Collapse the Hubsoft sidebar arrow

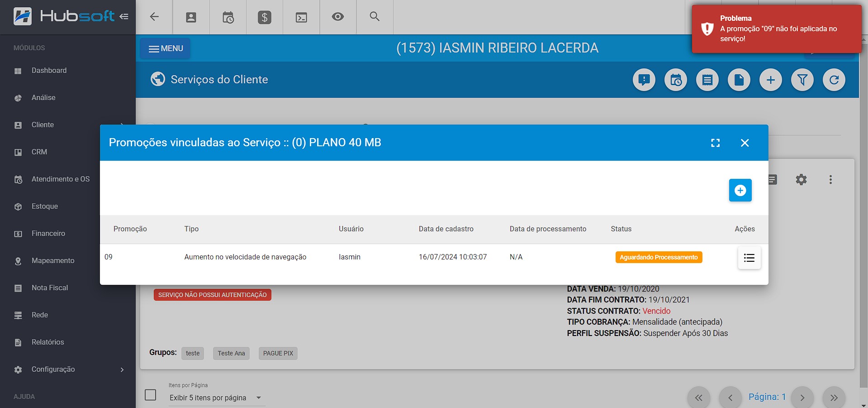click(124, 17)
